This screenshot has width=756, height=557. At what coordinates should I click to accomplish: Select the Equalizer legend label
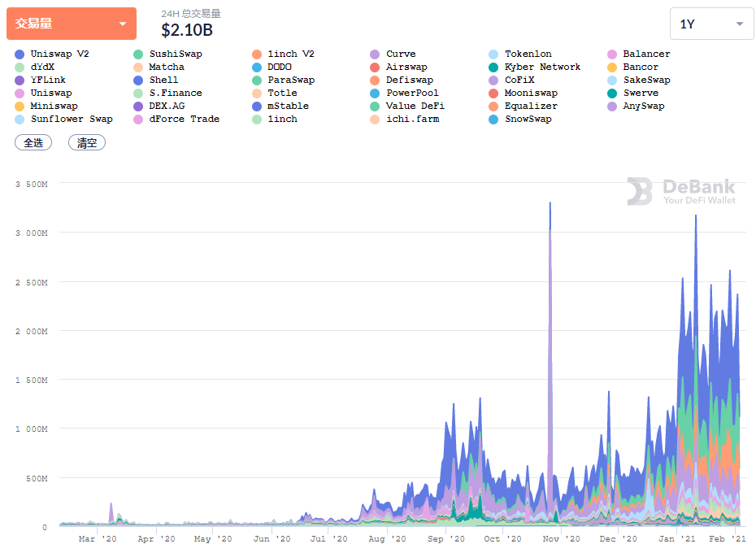click(x=531, y=106)
